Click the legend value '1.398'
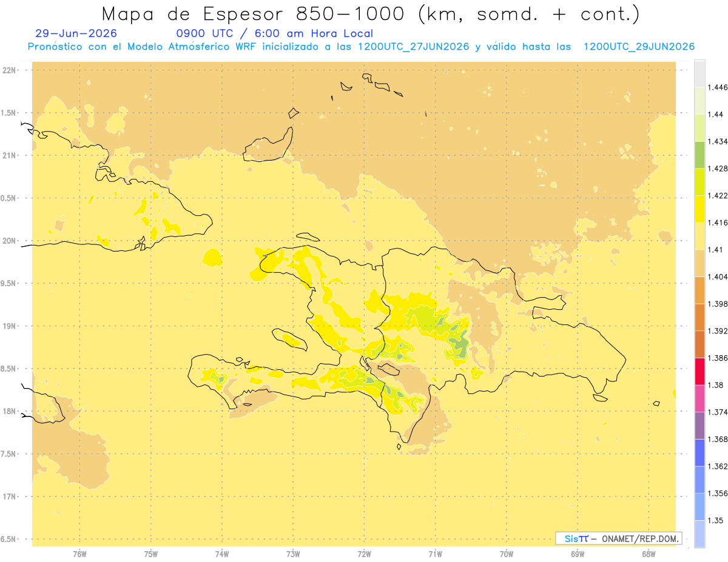This screenshot has height=562, width=728. (x=718, y=304)
